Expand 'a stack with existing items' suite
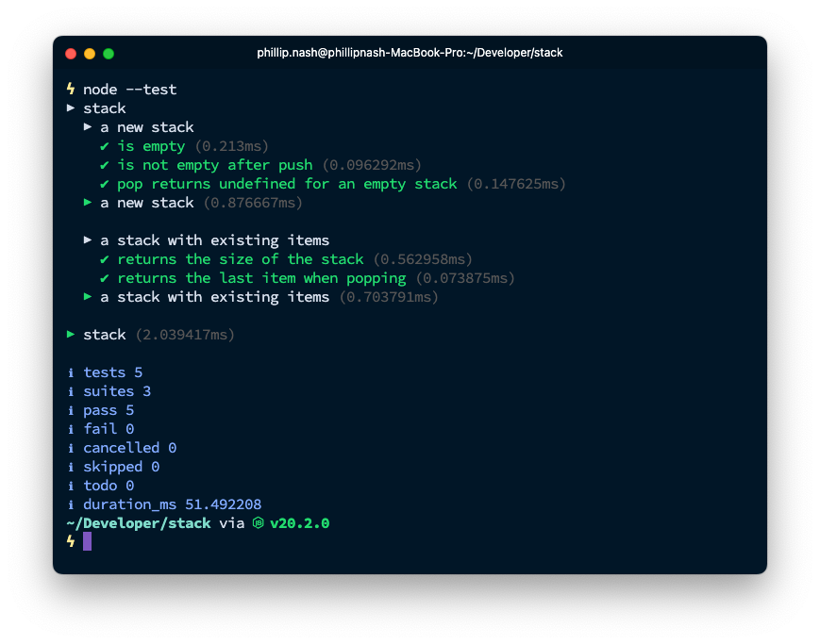The height and width of the screenshot is (644, 820). 87,239
